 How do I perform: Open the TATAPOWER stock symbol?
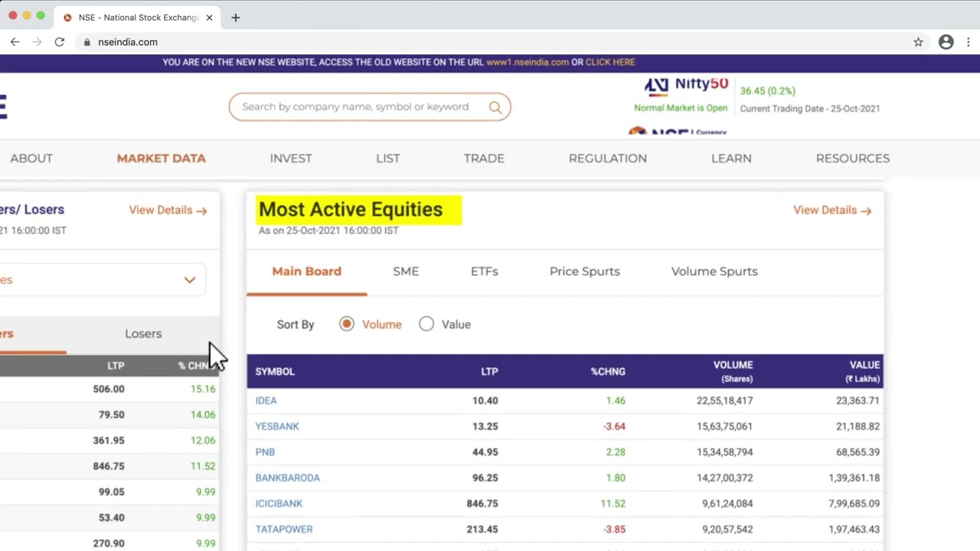(x=284, y=530)
